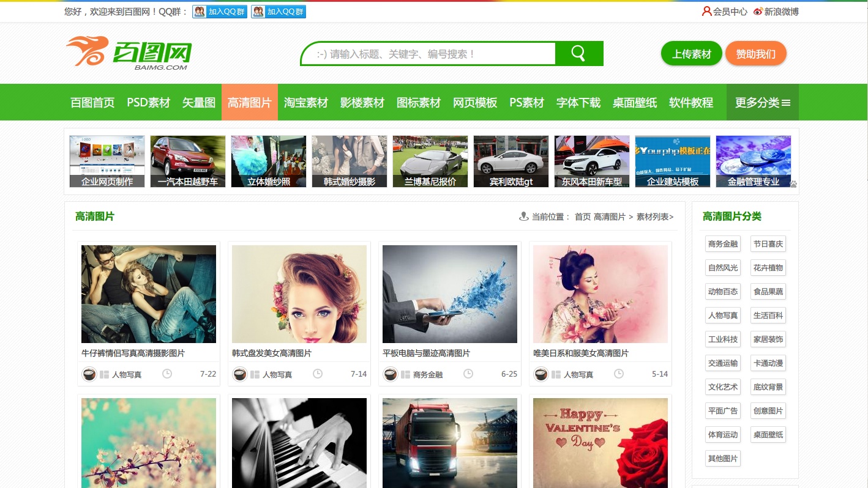This screenshot has height=488, width=868.
Task: Click clock icon next to 7-22 date
Action: click(167, 374)
